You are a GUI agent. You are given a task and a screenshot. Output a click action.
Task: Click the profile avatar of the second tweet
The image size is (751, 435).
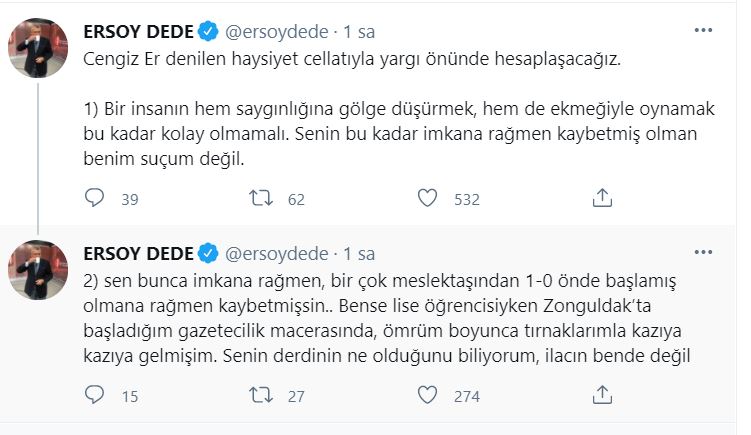click(x=38, y=270)
